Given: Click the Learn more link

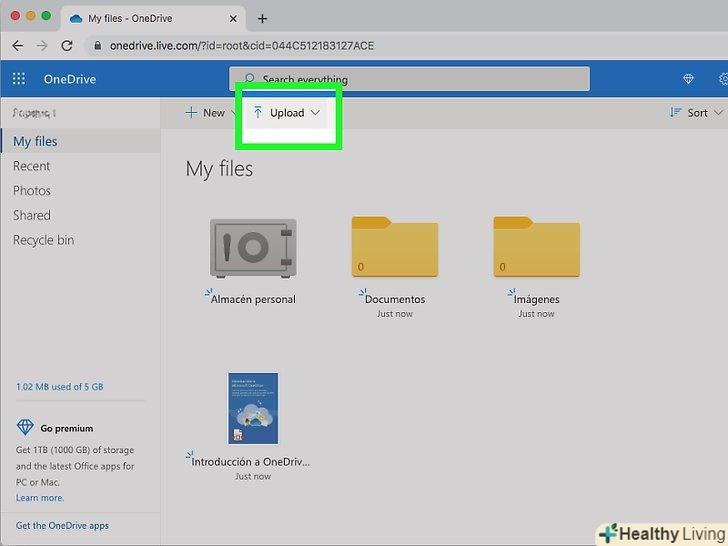Looking at the screenshot, I should (40, 498).
